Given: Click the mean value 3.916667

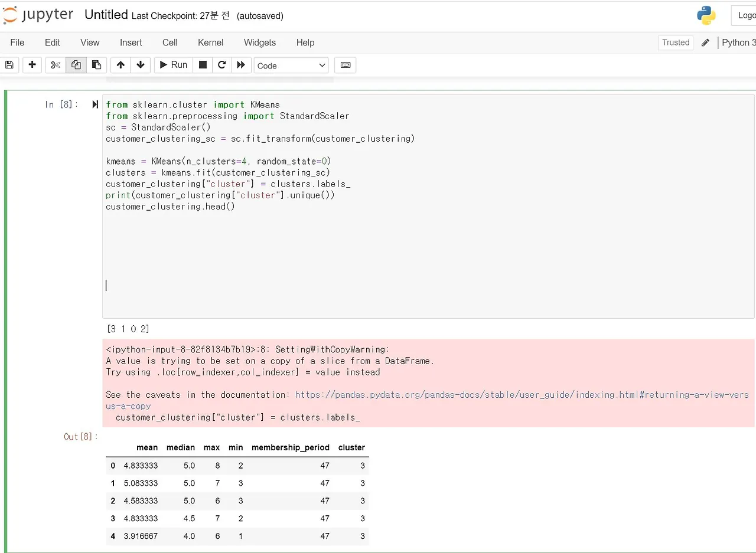Looking at the screenshot, I should click(x=141, y=536).
